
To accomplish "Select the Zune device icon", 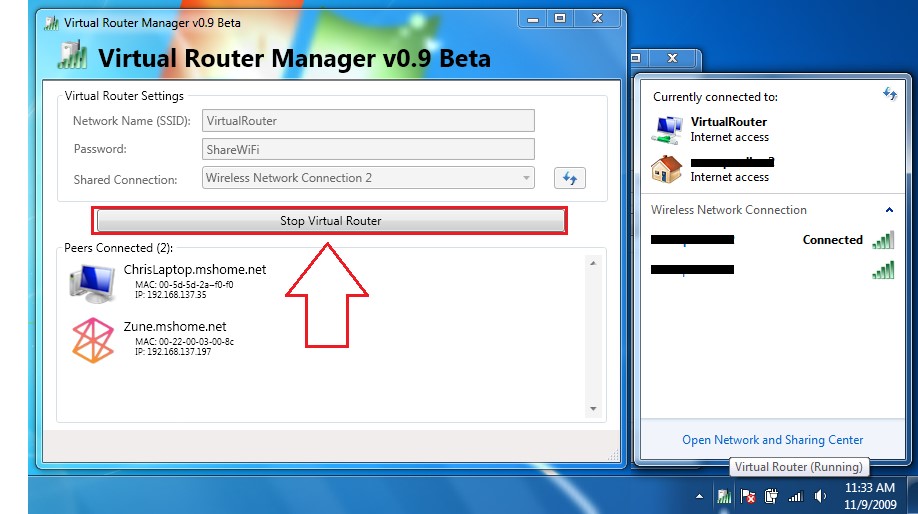I will click(x=93, y=340).
